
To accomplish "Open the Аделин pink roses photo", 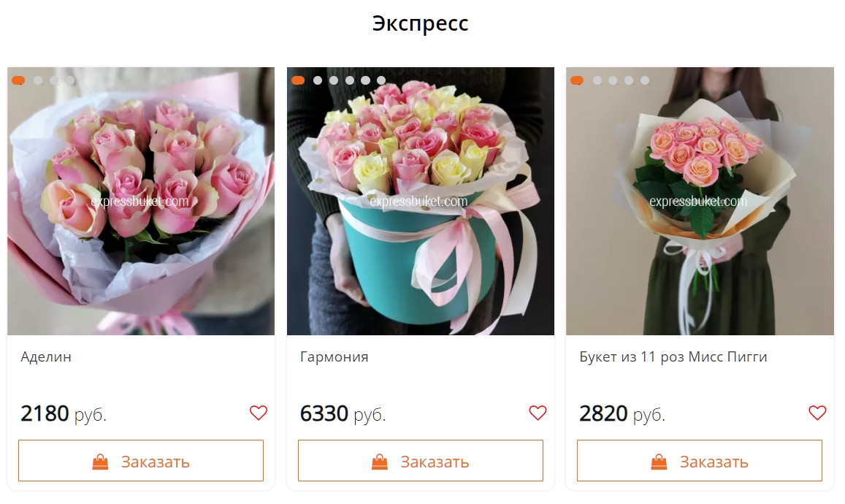I will [x=141, y=201].
